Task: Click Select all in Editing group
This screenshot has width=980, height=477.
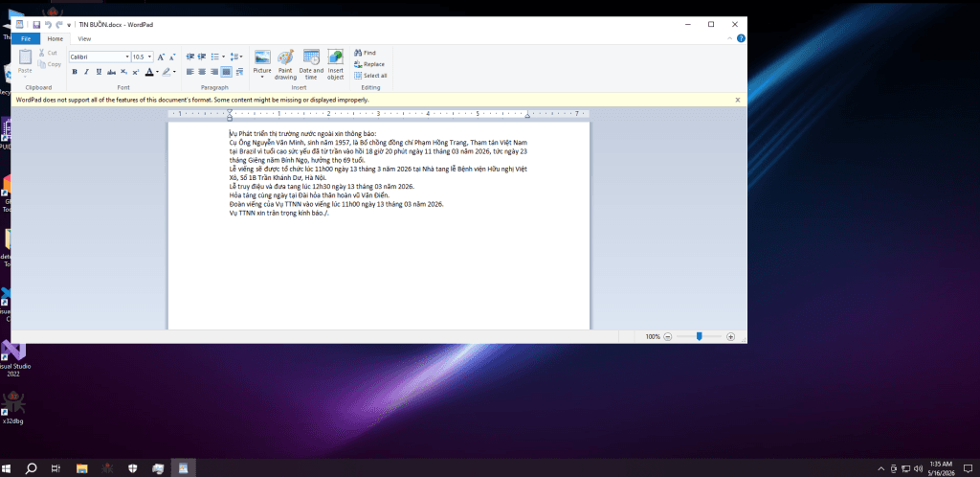Action: point(370,76)
